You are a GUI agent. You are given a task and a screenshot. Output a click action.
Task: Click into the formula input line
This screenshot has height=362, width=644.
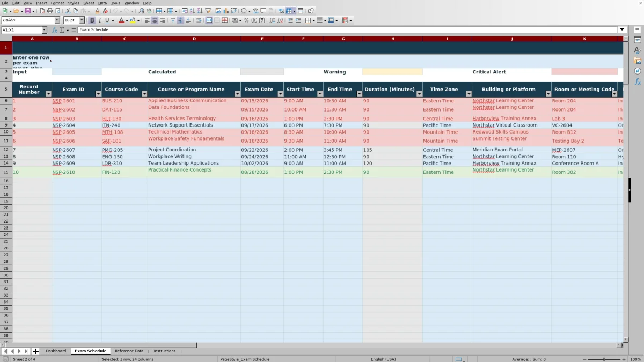tap(348, 30)
